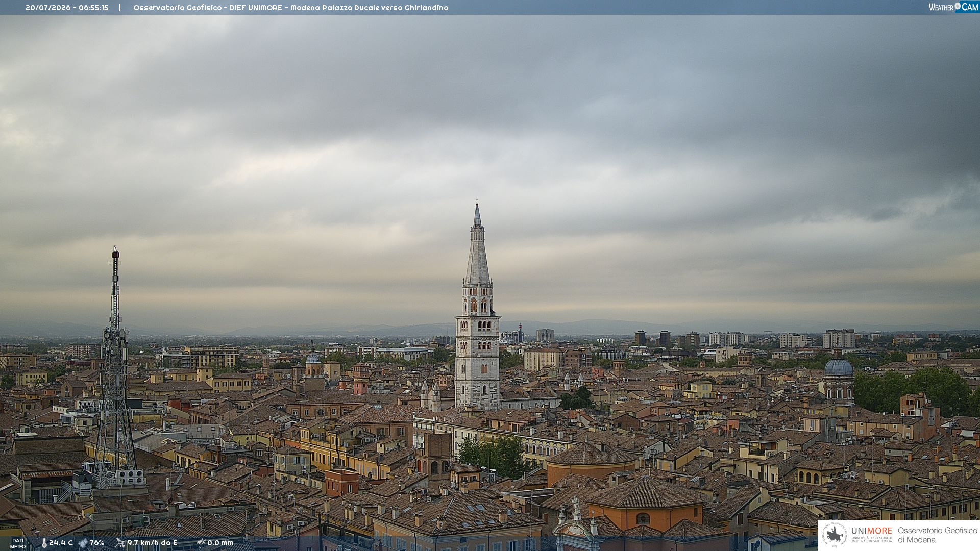This screenshot has height=551, width=980.
Task: Click the umbrella rainfall icon
Action: [201, 543]
